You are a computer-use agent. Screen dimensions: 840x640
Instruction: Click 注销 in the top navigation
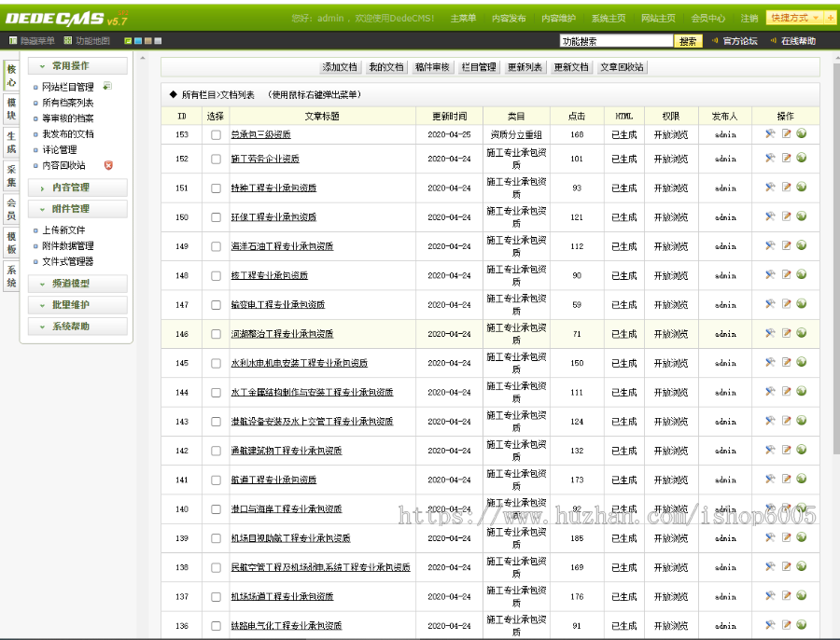(749, 19)
